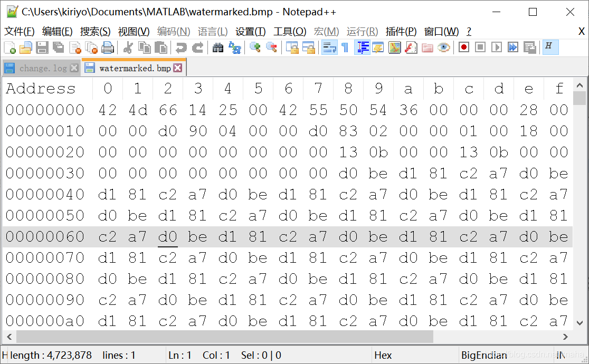Click the Save All icon
Image resolution: width=589 pixels, height=364 pixels.
point(58,47)
